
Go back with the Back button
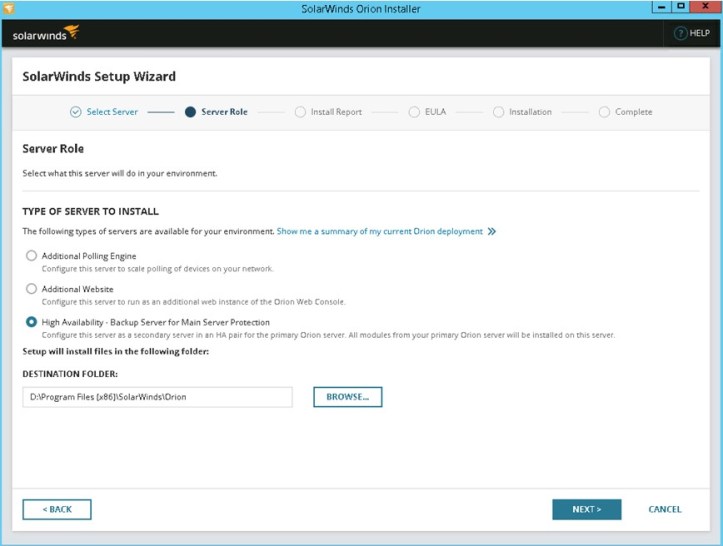pos(57,509)
